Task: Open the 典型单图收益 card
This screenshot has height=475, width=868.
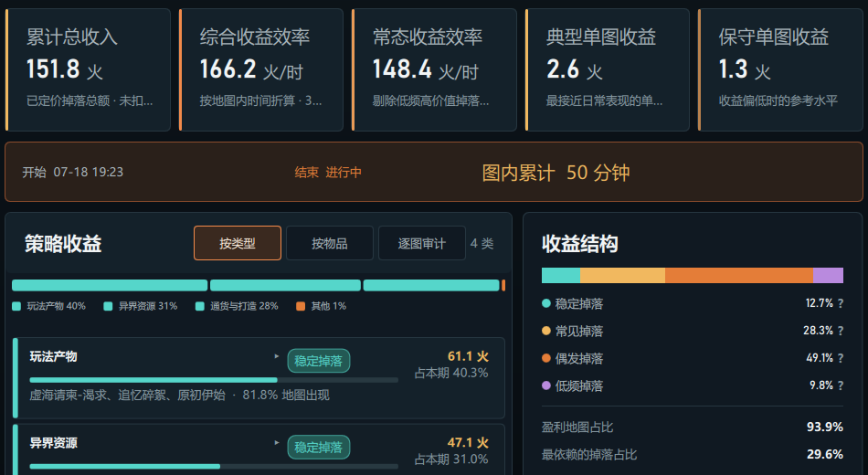Action: 608,69
